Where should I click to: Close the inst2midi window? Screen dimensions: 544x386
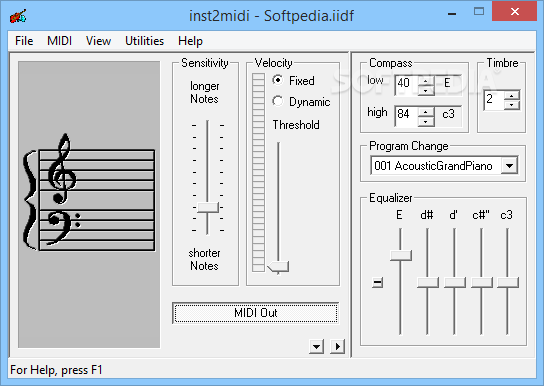tap(515, 12)
